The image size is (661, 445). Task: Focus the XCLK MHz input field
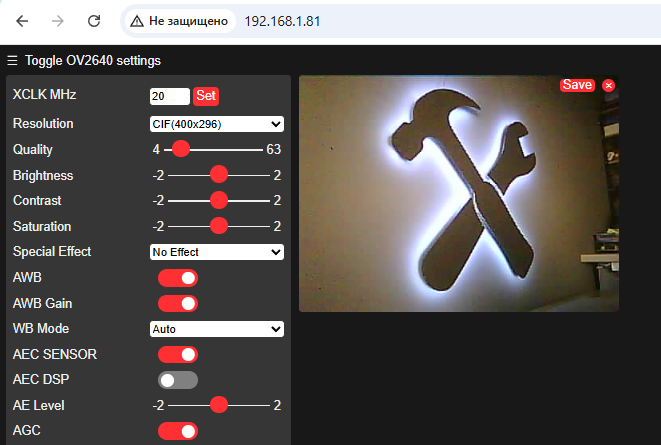(169, 96)
